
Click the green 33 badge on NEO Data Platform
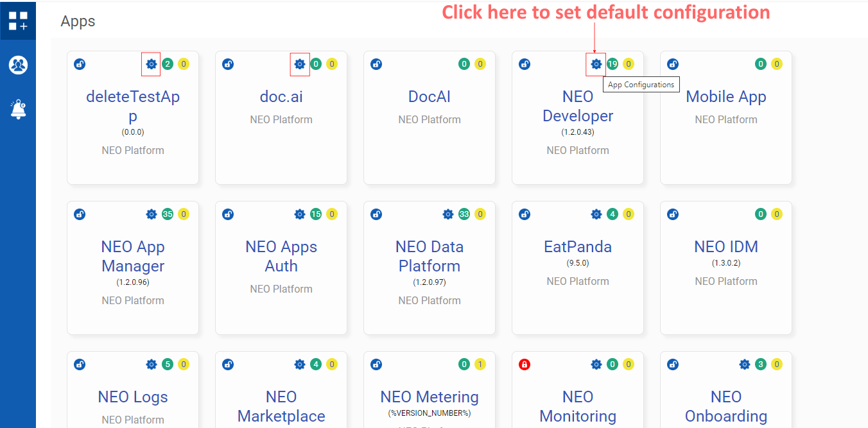pyautogui.click(x=464, y=214)
